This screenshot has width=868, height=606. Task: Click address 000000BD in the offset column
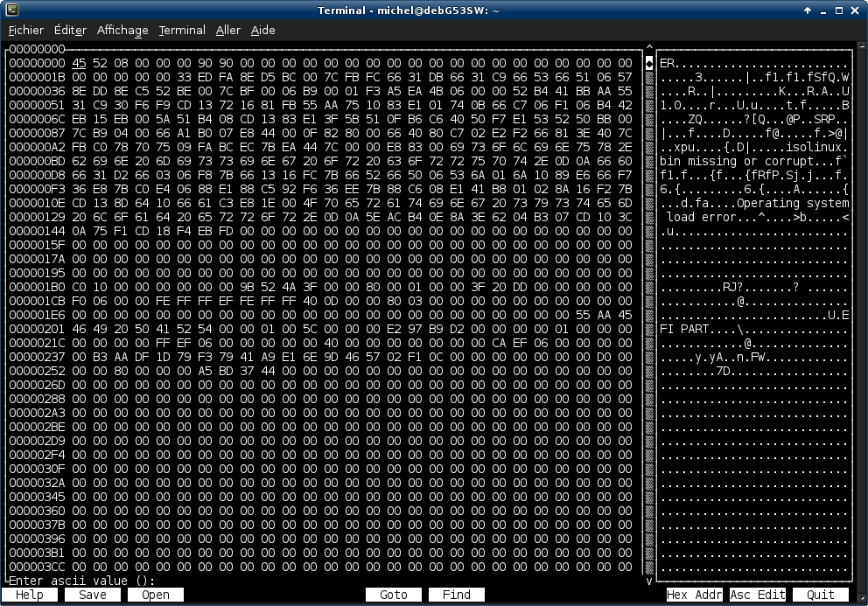(37, 161)
